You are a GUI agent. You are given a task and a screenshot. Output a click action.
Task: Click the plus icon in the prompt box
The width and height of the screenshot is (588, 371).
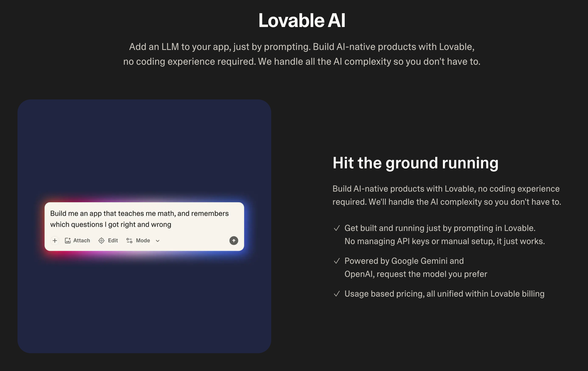[x=55, y=240]
